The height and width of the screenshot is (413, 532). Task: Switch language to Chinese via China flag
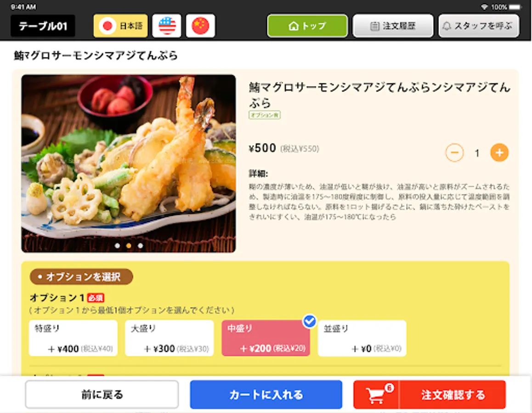tap(200, 26)
